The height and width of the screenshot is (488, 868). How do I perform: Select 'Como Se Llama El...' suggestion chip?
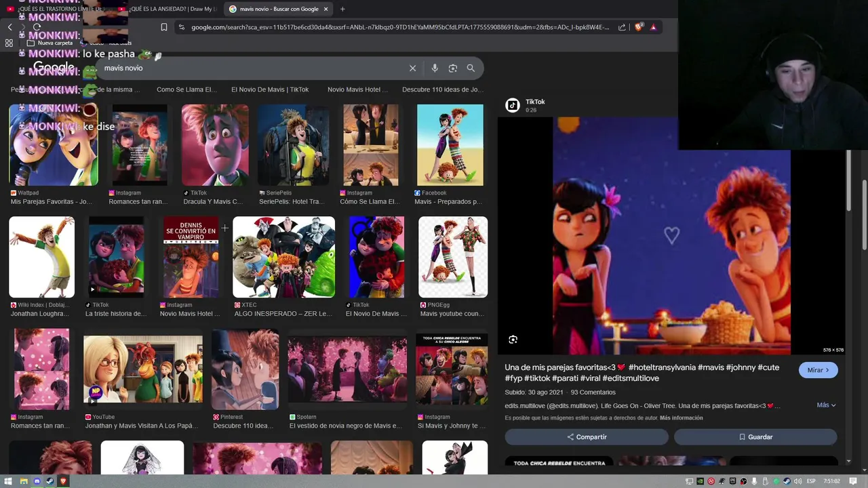click(x=186, y=89)
